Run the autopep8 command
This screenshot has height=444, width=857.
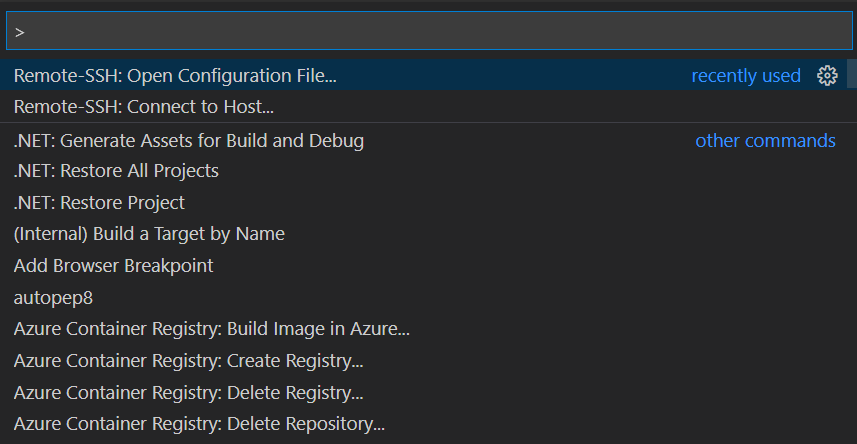pos(424,298)
